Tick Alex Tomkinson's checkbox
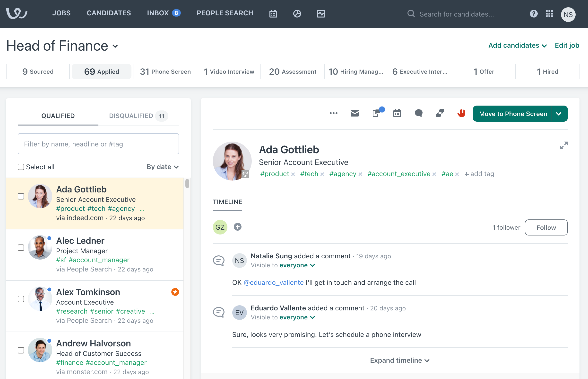 tap(21, 299)
